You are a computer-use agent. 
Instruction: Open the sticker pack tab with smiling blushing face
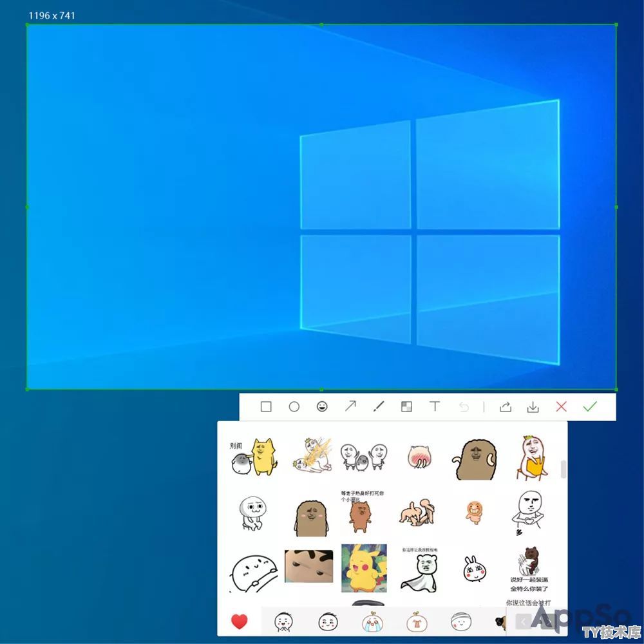click(x=328, y=622)
